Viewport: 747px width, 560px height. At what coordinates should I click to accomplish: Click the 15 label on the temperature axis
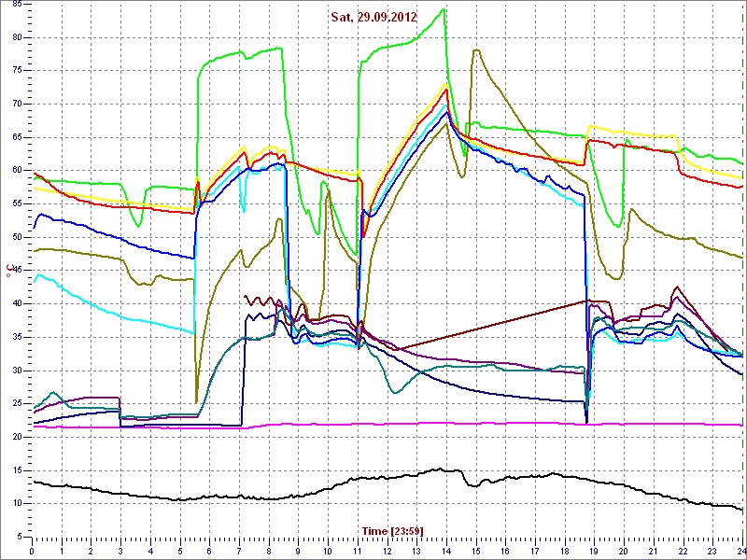coord(17,470)
